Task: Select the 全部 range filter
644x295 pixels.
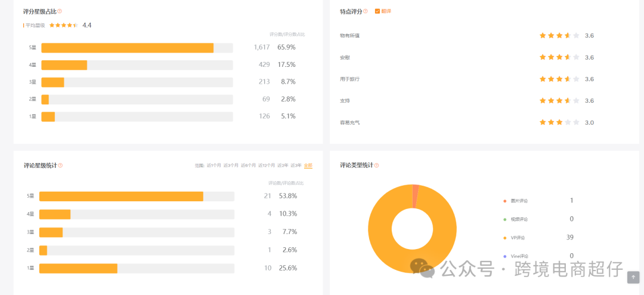Action: pos(308,165)
